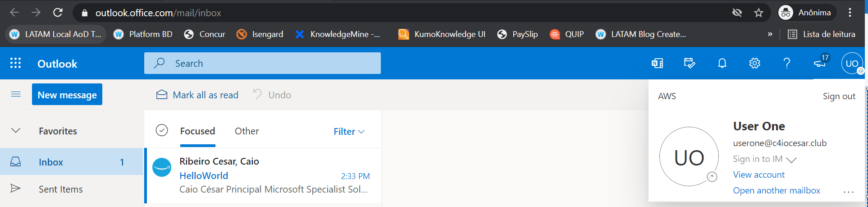Click the Undo command
Image resolution: width=868 pixels, height=207 pixels.
(272, 95)
